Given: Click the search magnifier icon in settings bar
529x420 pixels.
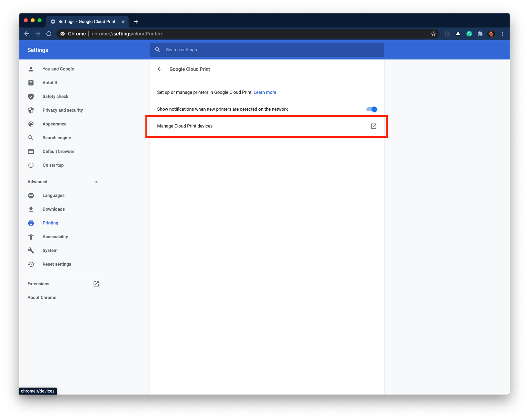Looking at the screenshot, I should pos(158,50).
